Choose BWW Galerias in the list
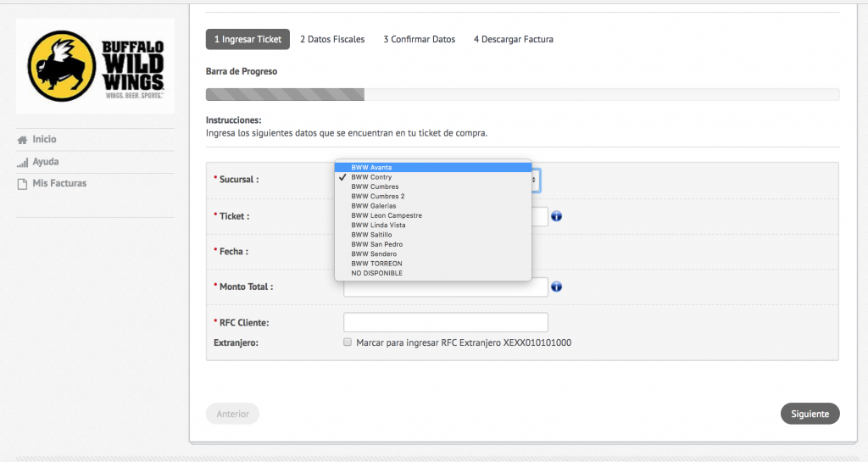 [x=433, y=206]
